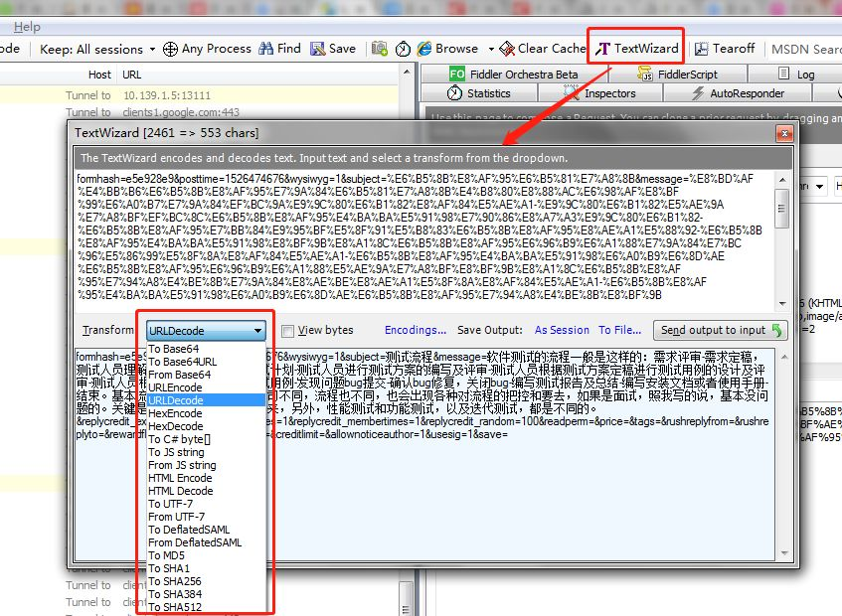The image size is (842, 616).
Task: Click the camera screenshot icon in toolbar
Action: coord(380,49)
